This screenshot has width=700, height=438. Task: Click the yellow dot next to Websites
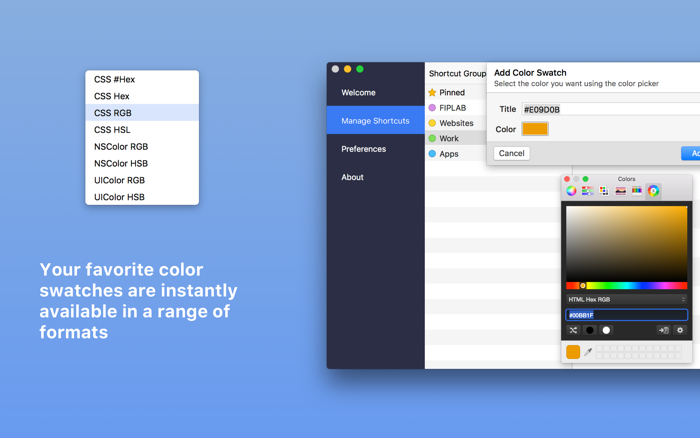[432, 123]
